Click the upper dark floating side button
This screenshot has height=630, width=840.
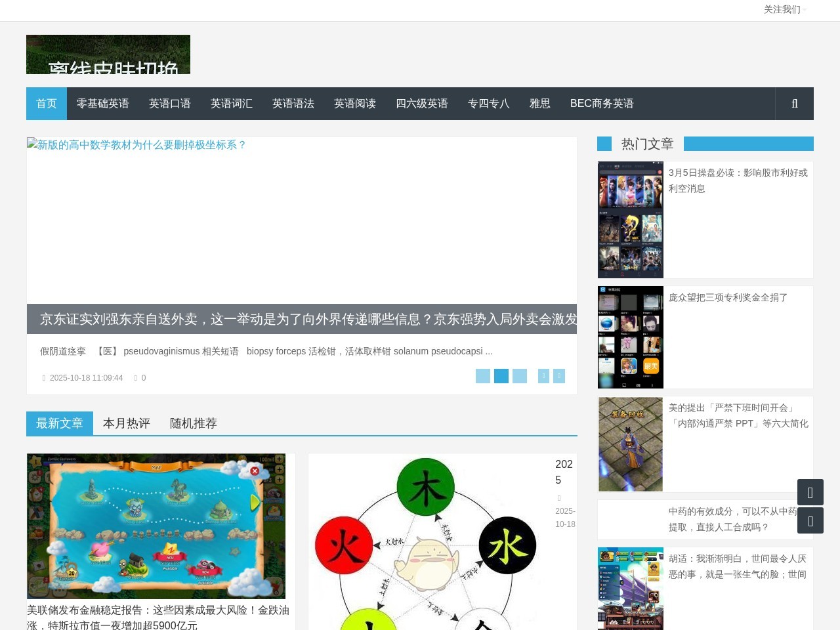(810, 492)
